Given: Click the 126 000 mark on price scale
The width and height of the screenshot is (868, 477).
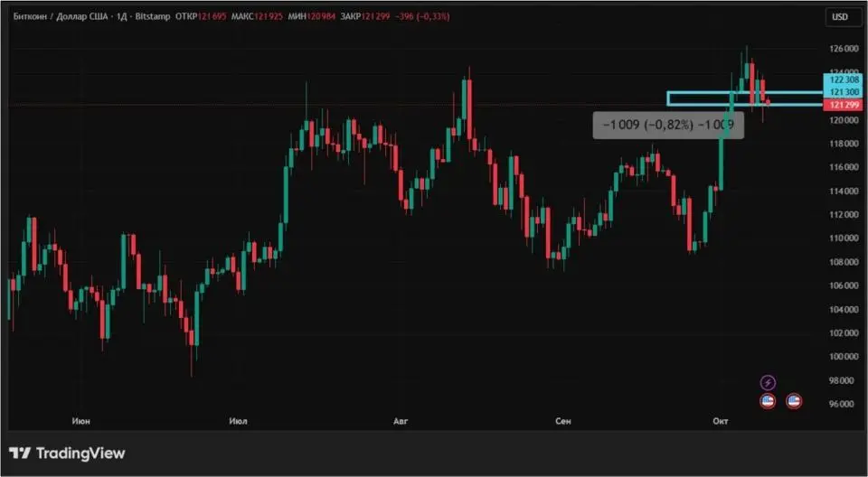Looking at the screenshot, I should tap(844, 49).
